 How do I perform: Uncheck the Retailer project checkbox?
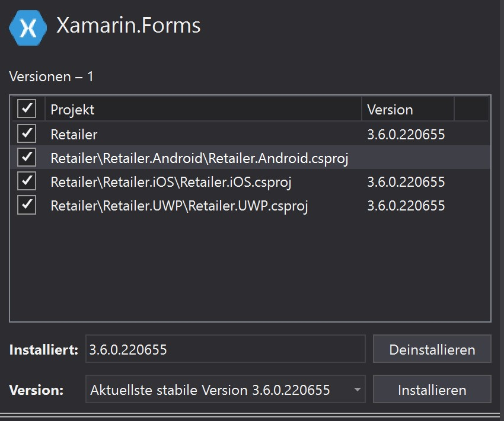pos(27,133)
